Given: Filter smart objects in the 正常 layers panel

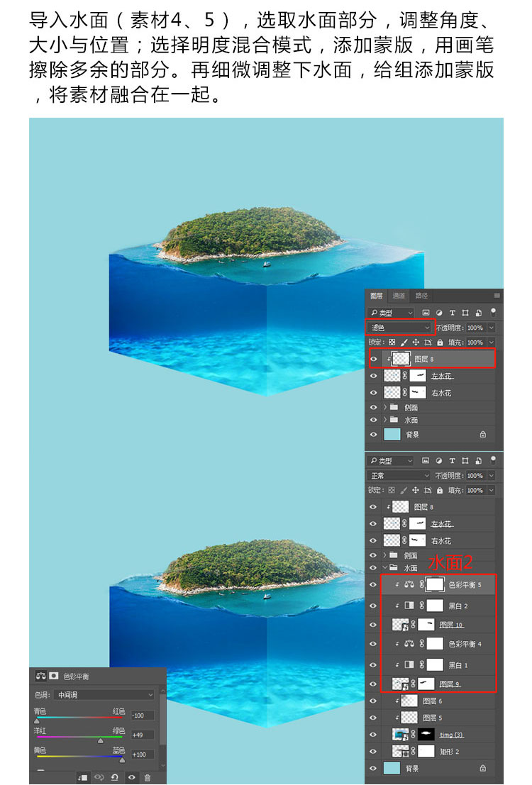Looking at the screenshot, I should click(478, 461).
